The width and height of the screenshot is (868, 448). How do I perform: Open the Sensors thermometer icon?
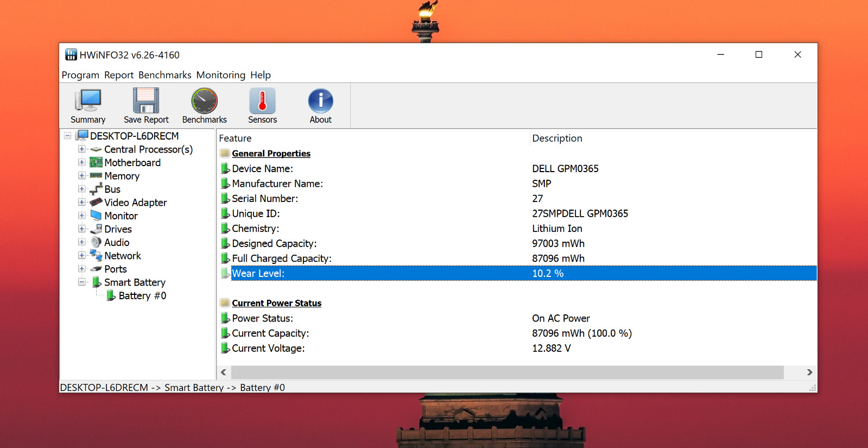pos(263,101)
